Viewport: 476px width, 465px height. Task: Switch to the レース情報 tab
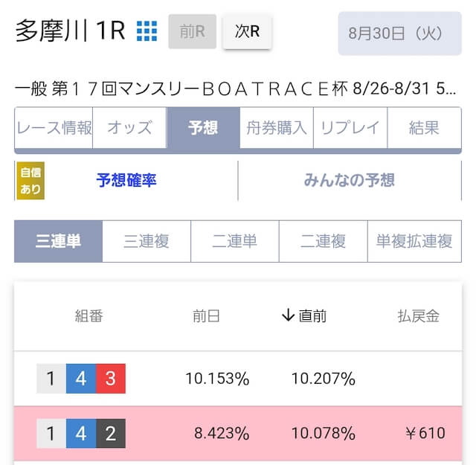[x=54, y=128]
